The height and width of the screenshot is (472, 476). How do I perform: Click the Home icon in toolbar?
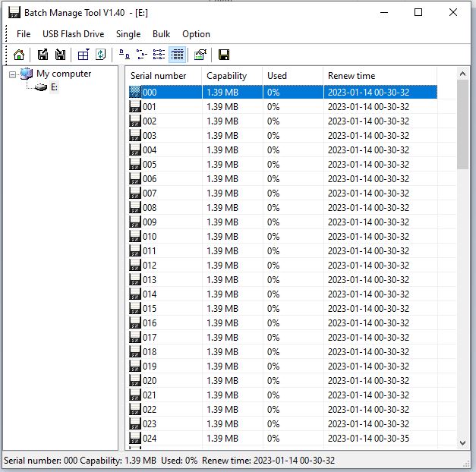[19, 55]
